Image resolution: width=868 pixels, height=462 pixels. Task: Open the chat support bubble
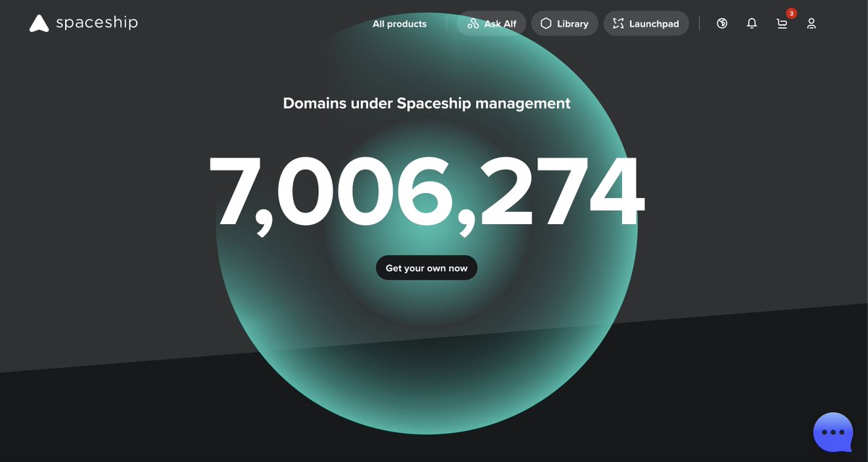833,432
